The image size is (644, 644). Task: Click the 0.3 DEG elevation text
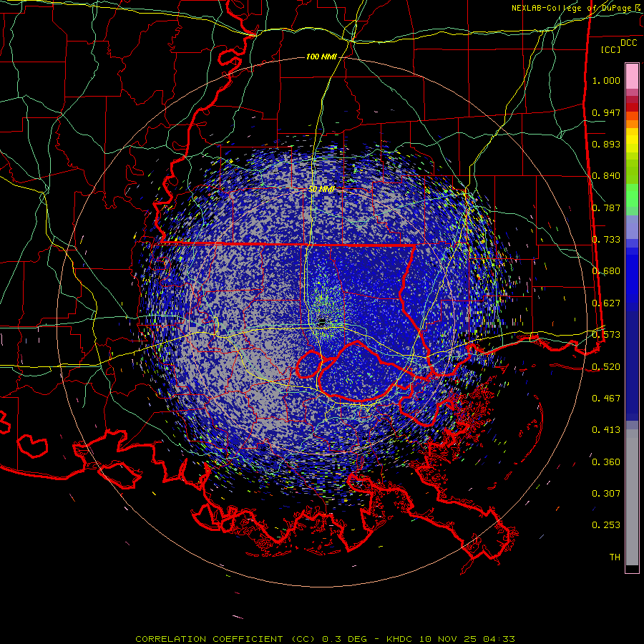click(343, 639)
